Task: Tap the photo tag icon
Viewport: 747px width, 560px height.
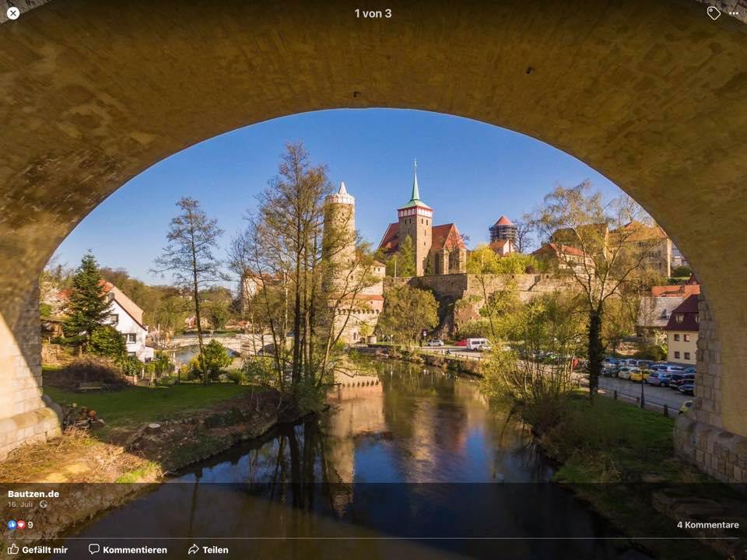Action: (x=714, y=13)
